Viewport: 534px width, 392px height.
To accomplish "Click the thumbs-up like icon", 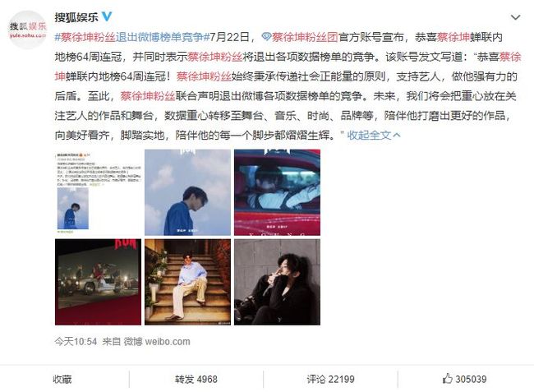I will [x=447, y=378].
